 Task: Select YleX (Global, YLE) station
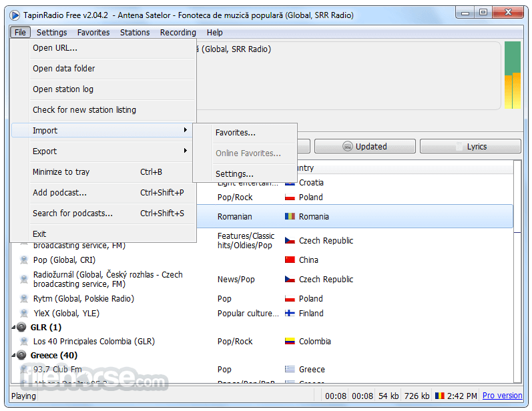(67, 314)
